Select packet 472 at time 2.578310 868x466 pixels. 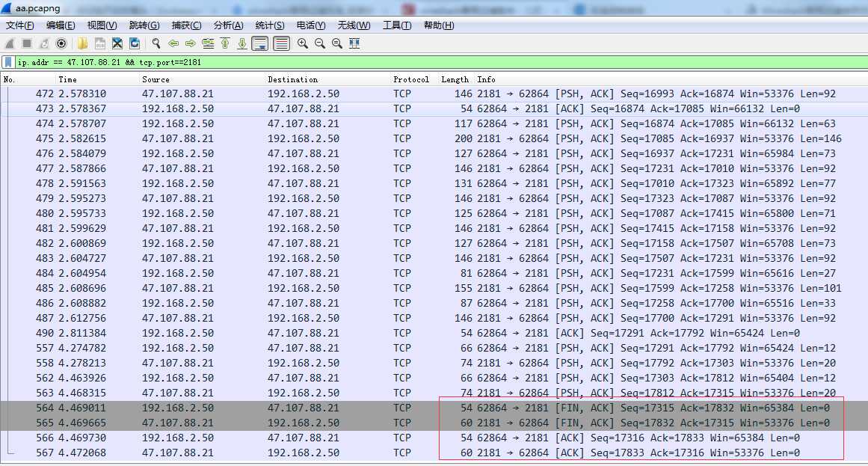434,93
